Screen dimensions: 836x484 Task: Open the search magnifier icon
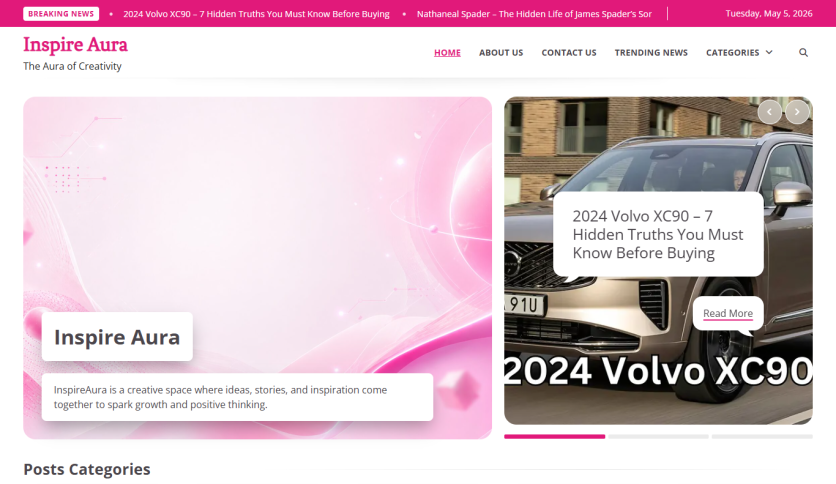803,52
